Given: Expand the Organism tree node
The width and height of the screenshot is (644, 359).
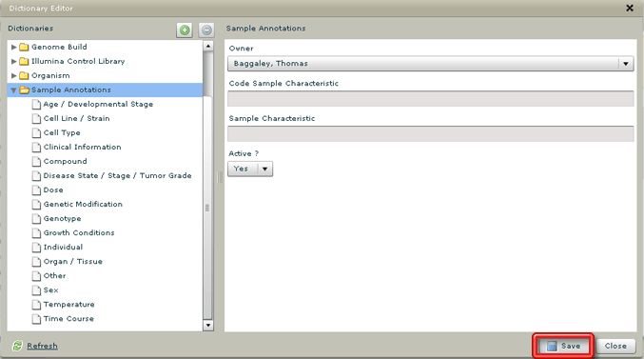Looking at the screenshot, I should [x=13, y=75].
